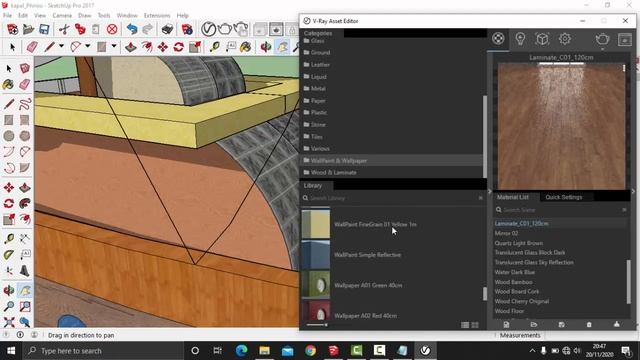Select the Eraser tool in top toolbar
The image size is (640, 360).
32,47
